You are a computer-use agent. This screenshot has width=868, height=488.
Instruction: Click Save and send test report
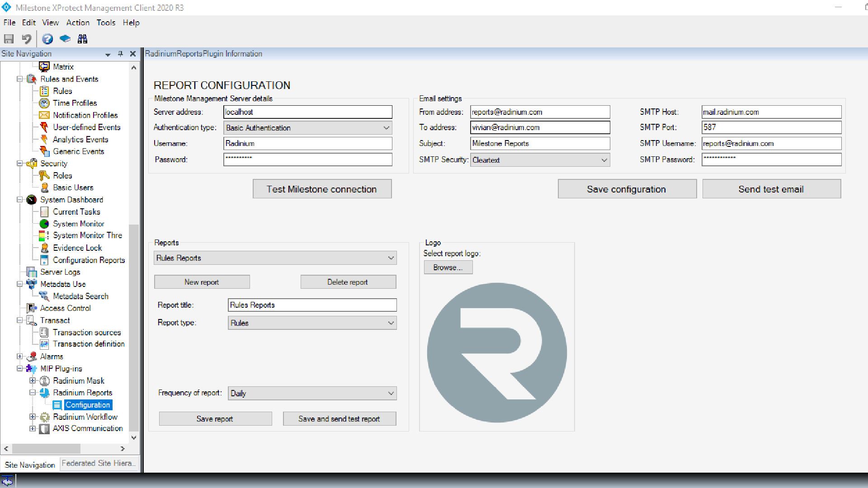point(340,419)
